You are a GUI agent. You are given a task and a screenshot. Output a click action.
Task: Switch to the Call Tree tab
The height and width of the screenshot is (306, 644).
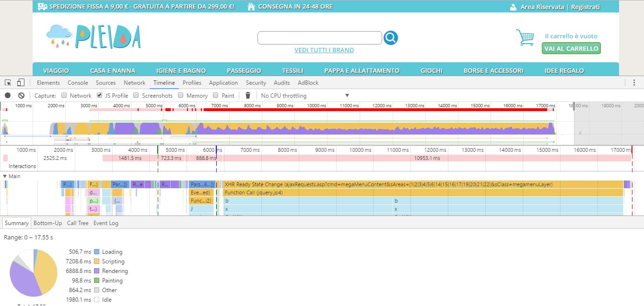click(x=78, y=223)
